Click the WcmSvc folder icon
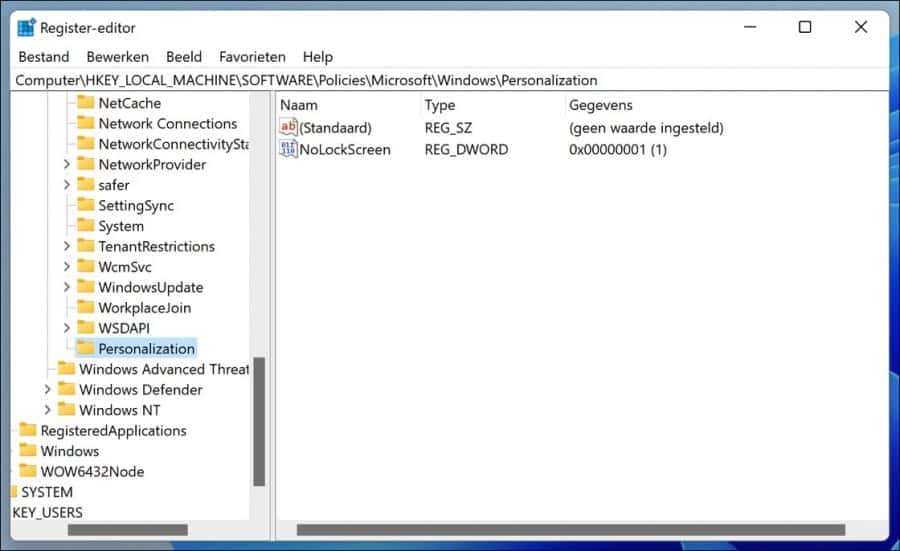 86,266
